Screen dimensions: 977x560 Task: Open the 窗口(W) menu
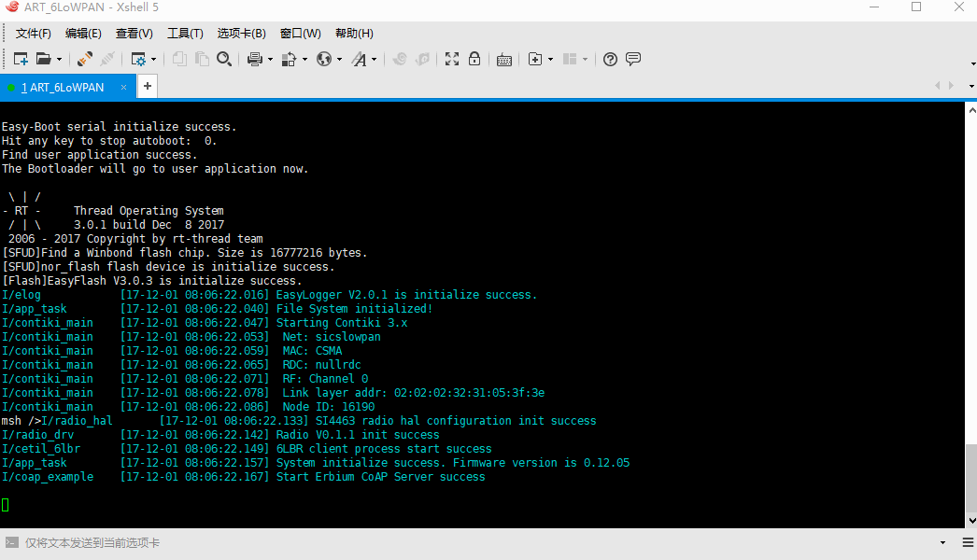pyautogui.click(x=301, y=34)
